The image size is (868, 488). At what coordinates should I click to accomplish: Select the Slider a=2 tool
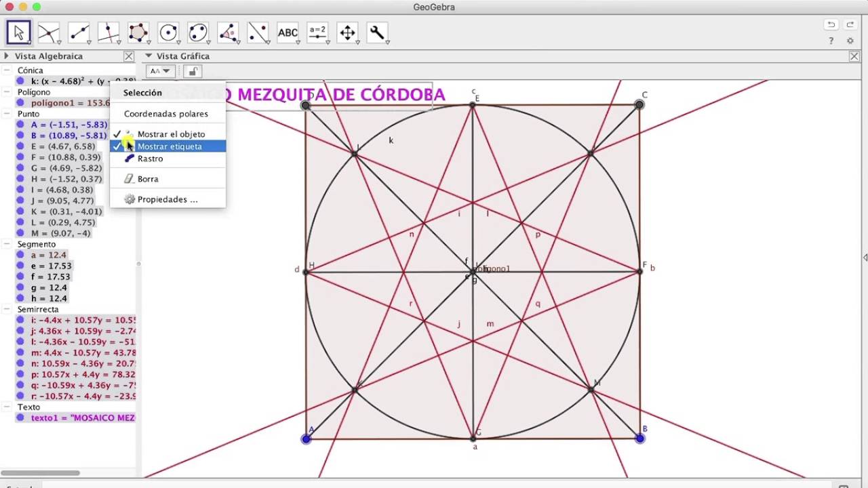coord(317,32)
